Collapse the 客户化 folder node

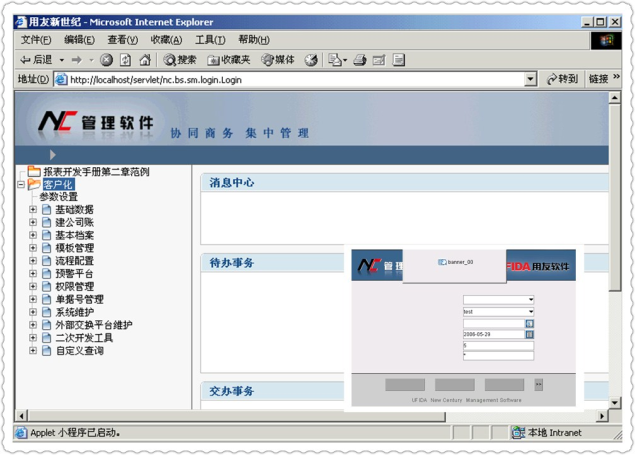[x=20, y=185]
